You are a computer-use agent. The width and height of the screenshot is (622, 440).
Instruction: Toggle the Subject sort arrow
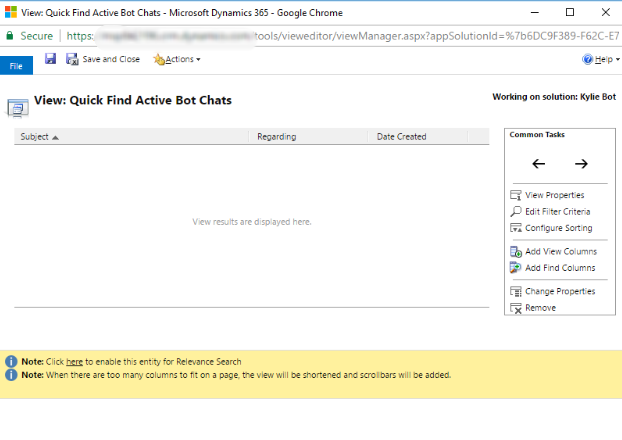(x=56, y=138)
